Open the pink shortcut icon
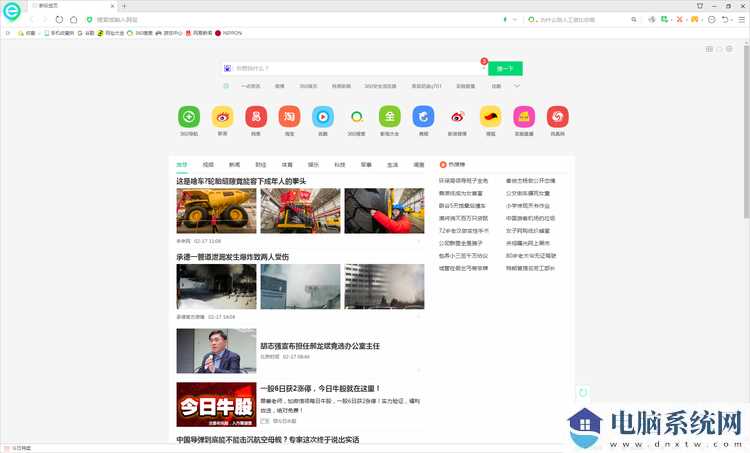This screenshot has width=750, height=453. click(524, 117)
